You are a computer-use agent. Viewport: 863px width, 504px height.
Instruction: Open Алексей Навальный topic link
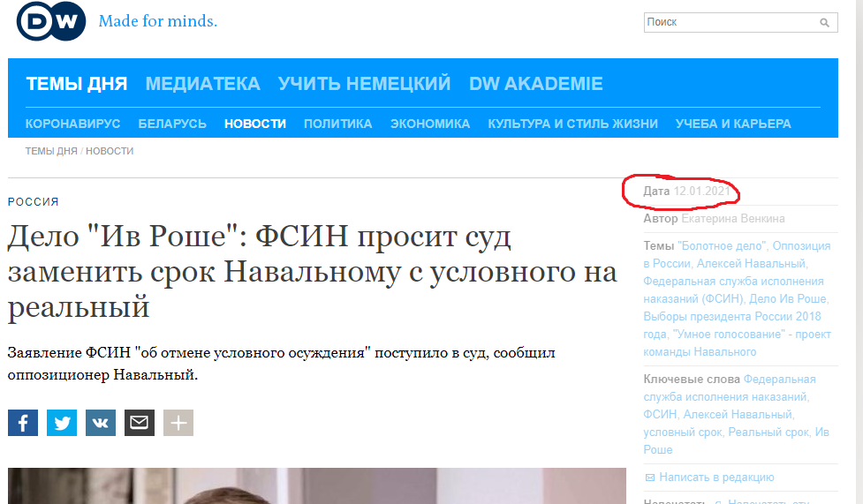[751, 264]
